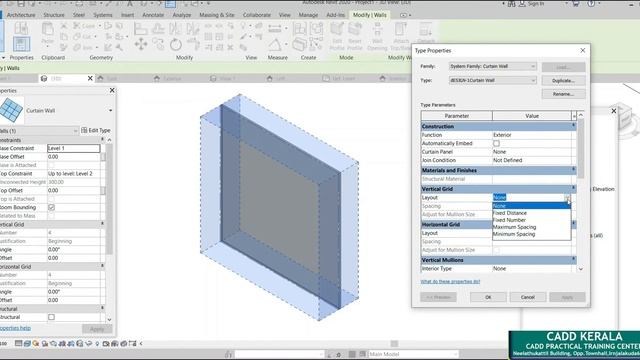This screenshot has width=640, height=360.
Task: Click the Aligned Dimension measure icon
Action: coord(275,28)
